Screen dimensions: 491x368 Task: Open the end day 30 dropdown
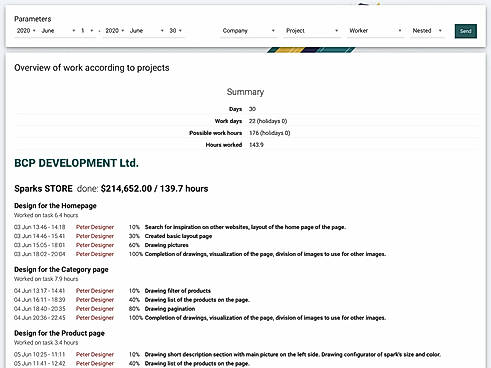click(x=176, y=31)
